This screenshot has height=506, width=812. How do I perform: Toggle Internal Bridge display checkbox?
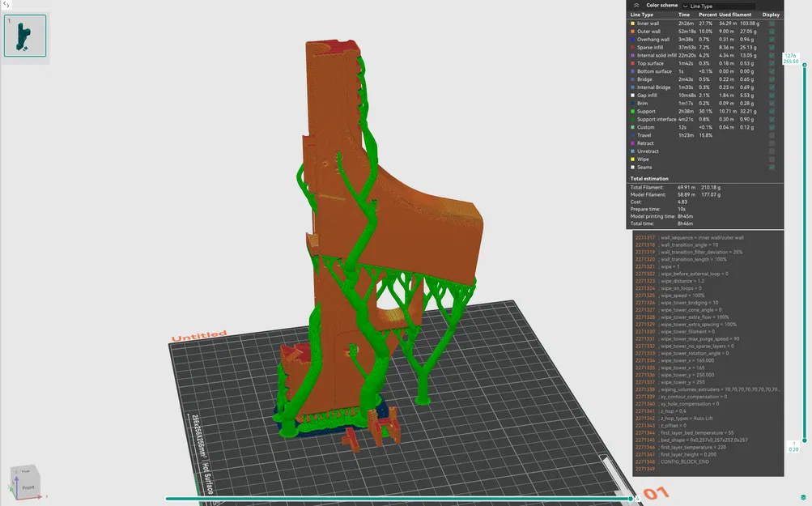point(772,87)
